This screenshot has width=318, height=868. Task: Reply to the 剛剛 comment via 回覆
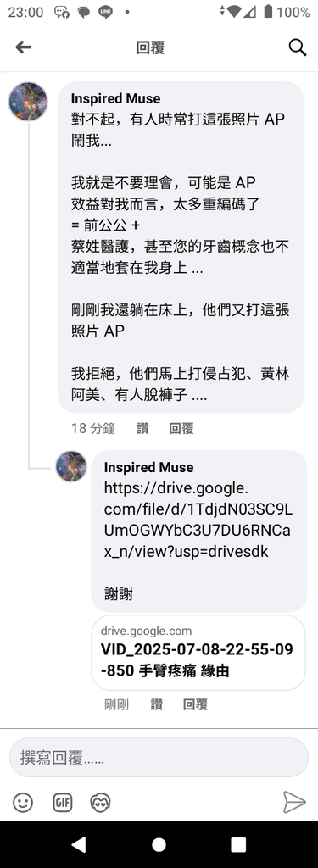coord(196,704)
